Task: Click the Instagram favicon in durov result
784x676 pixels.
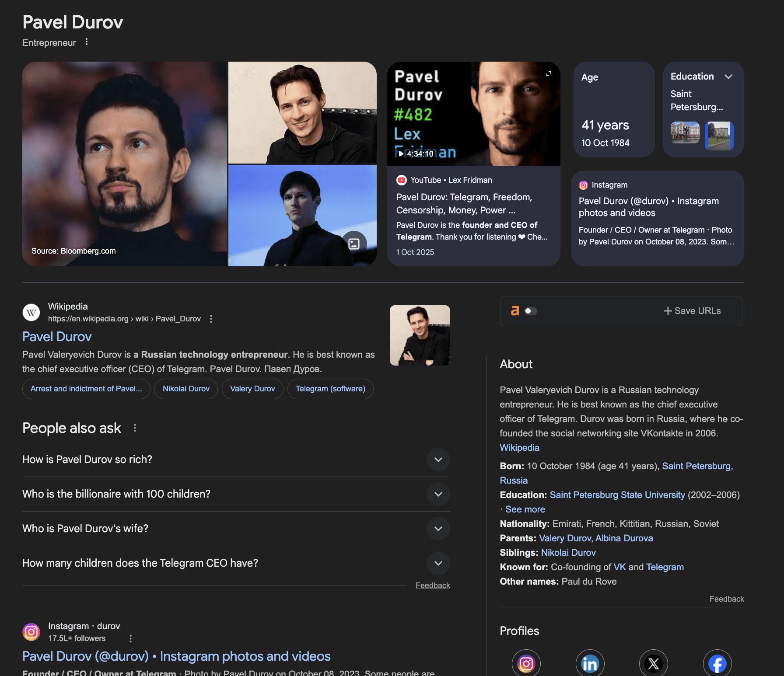Action: tap(31, 632)
